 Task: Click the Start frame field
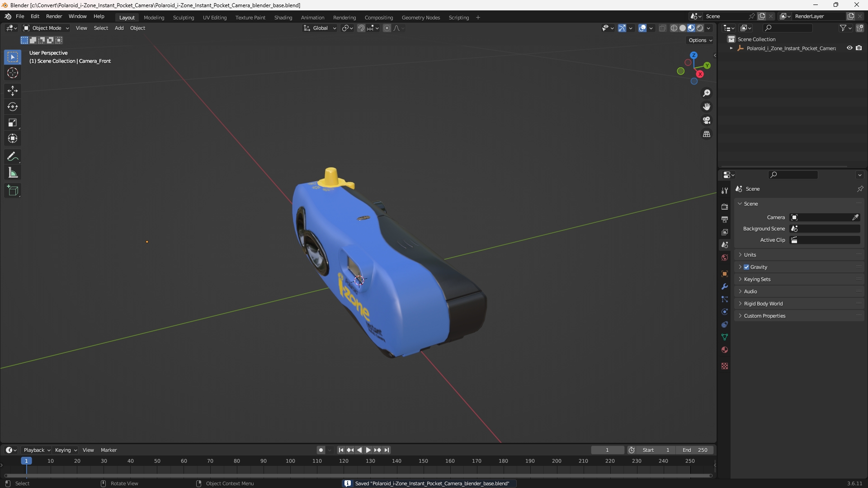click(x=656, y=450)
